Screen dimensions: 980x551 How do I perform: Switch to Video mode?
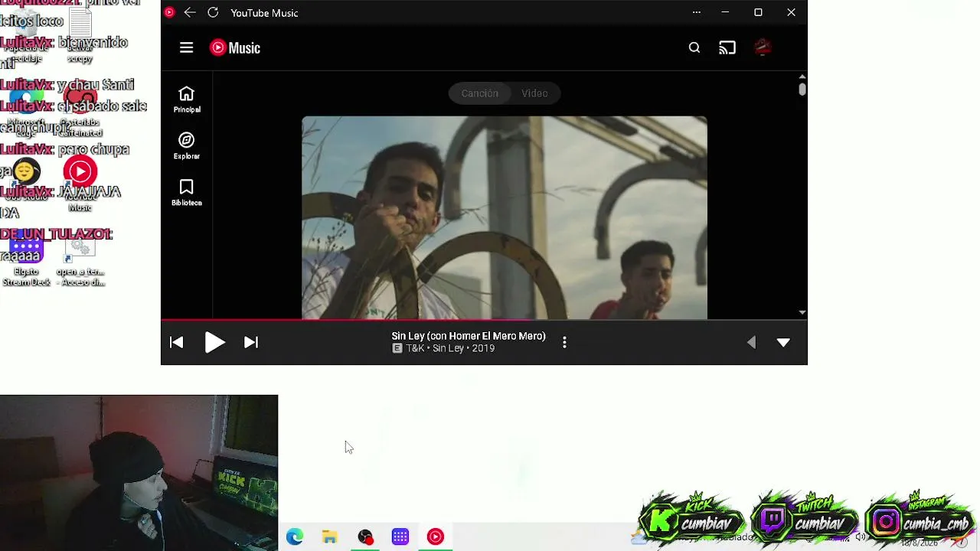tap(534, 93)
